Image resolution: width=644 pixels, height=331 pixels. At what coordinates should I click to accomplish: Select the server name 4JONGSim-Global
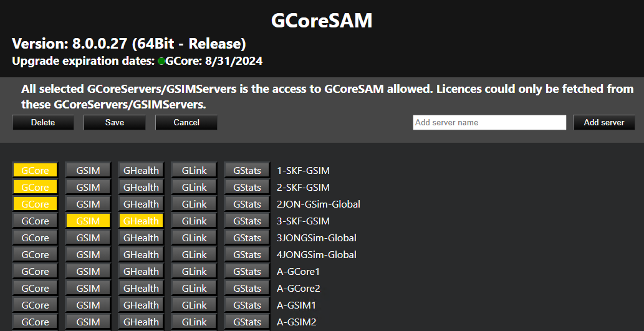pos(317,254)
